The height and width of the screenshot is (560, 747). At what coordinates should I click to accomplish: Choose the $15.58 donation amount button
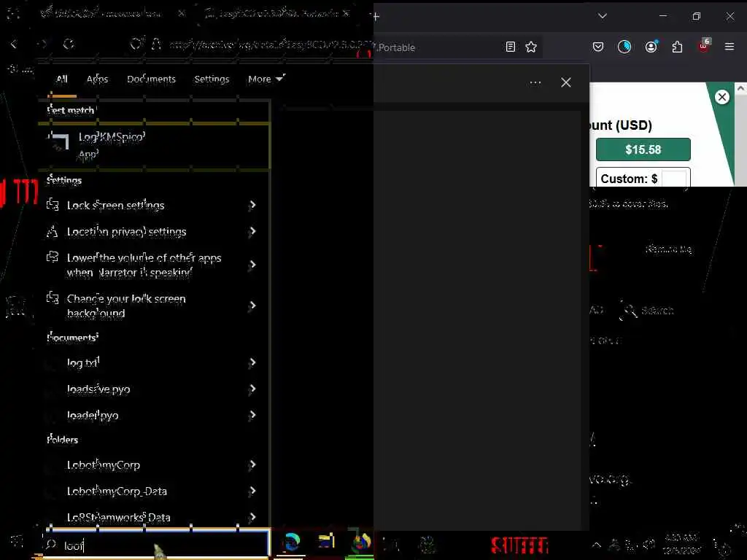click(x=643, y=149)
